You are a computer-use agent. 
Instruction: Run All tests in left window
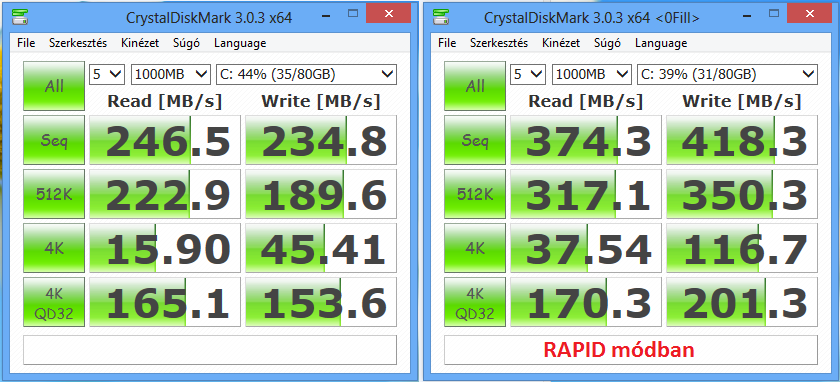(x=54, y=86)
